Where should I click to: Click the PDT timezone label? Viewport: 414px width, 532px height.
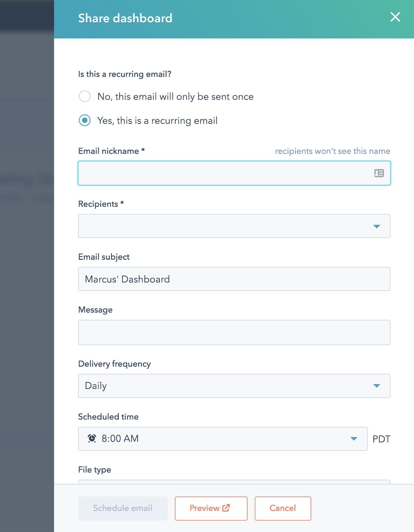(x=381, y=439)
